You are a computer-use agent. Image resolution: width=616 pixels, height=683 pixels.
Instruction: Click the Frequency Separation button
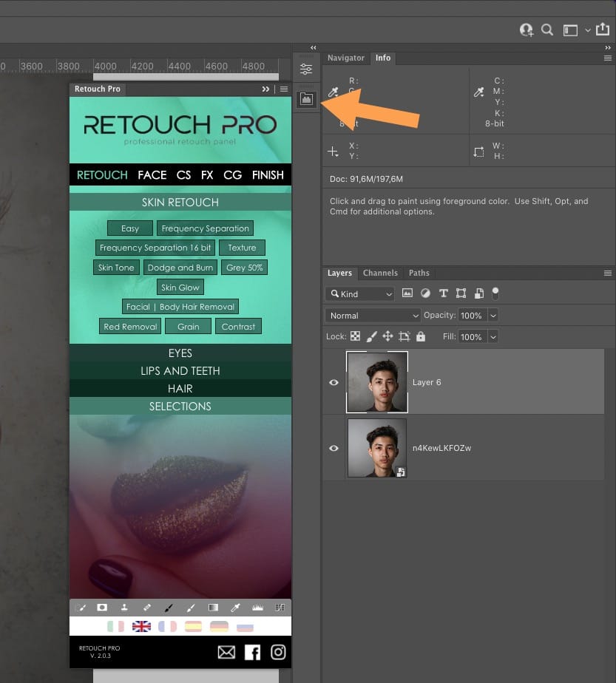(x=205, y=228)
